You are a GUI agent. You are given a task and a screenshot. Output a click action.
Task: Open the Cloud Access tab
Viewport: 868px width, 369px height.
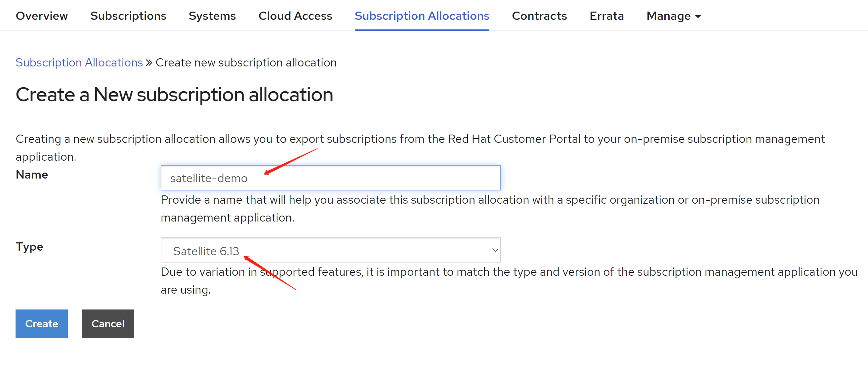click(295, 16)
